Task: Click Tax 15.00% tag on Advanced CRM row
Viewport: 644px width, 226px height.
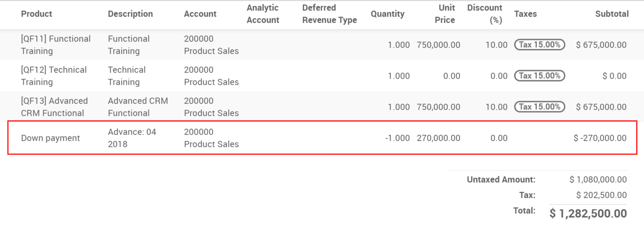Action: pos(539,107)
